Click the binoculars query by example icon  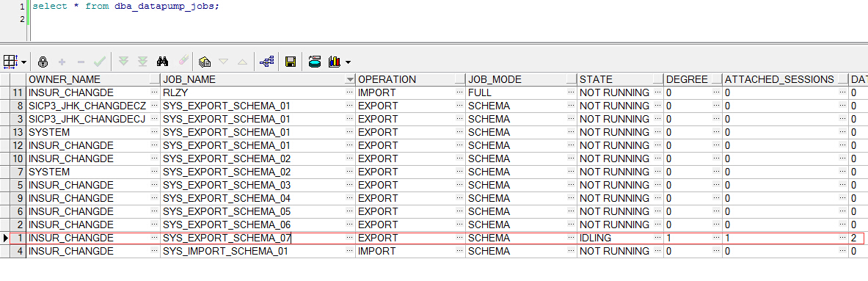pos(162,62)
